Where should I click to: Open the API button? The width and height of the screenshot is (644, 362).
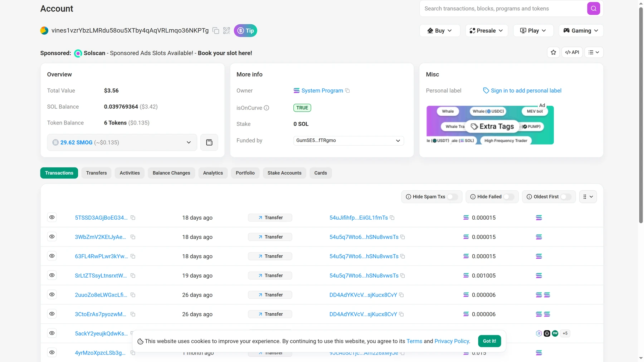(572, 53)
